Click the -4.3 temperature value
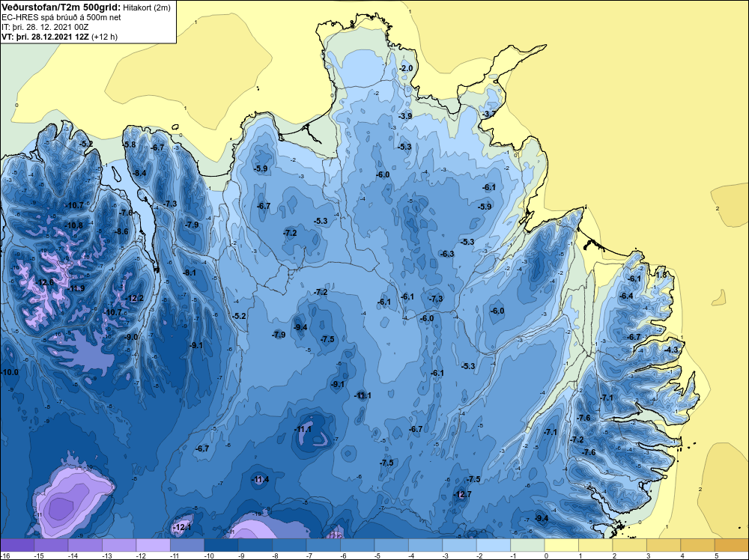Viewport: 749px width, 560px height. 671,350
